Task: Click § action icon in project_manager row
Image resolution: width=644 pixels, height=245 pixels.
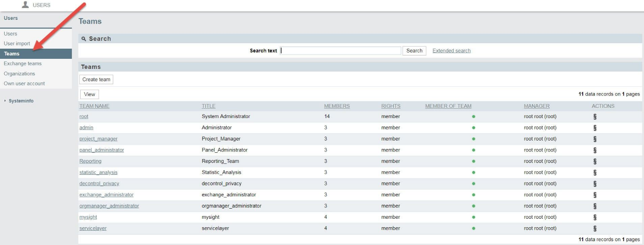Action: (595, 139)
